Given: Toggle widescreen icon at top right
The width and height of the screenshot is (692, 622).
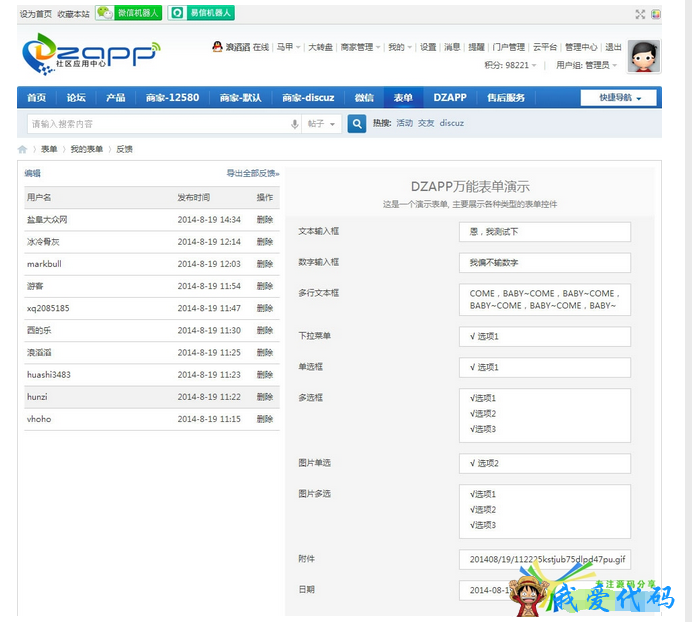Looking at the screenshot, I should click(640, 14).
